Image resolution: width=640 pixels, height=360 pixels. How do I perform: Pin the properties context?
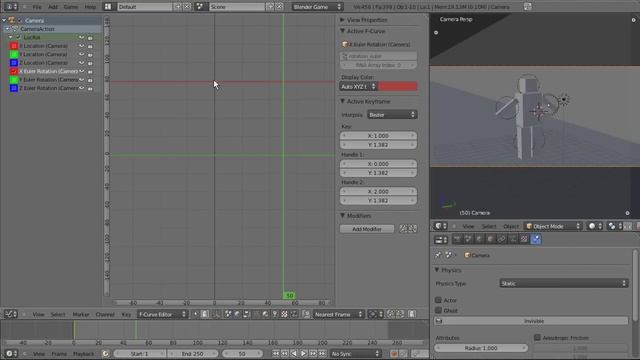tap(438, 255)
